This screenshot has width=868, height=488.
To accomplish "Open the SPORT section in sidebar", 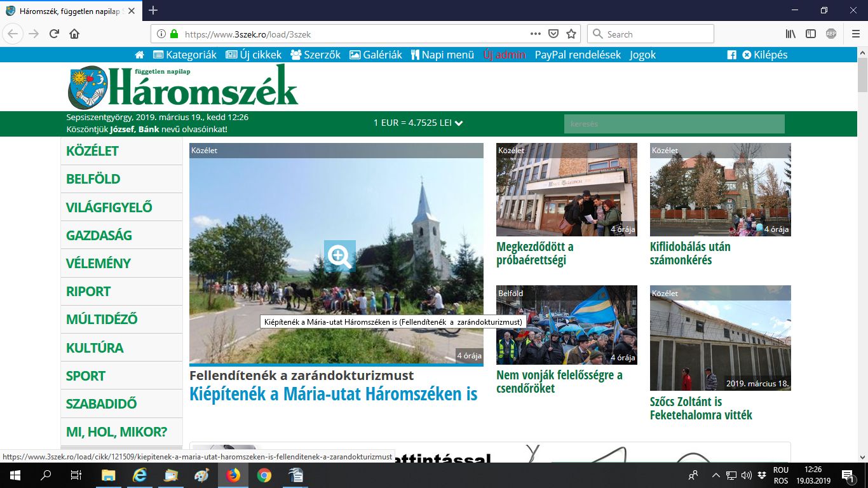I will point(86,376).
